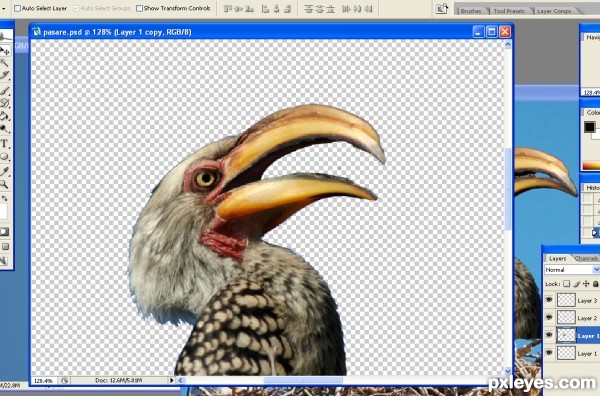The width and height of the screenshot is (600, 396).
Task: Select the Ellipse shape tool
Action: (5, 156)
